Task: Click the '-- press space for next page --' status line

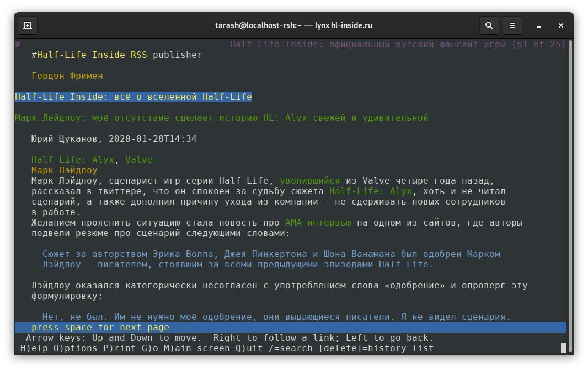Action: click(291, 327)
